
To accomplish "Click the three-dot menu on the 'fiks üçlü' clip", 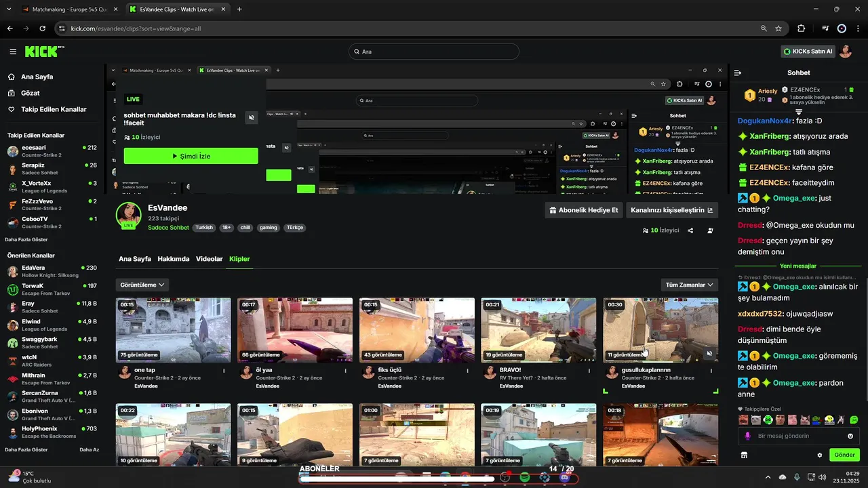I will coord(467,371).
